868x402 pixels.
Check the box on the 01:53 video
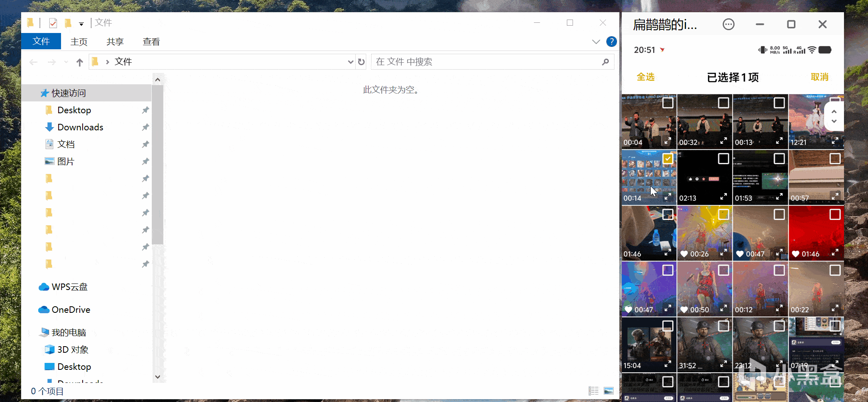tap(779, 158)
